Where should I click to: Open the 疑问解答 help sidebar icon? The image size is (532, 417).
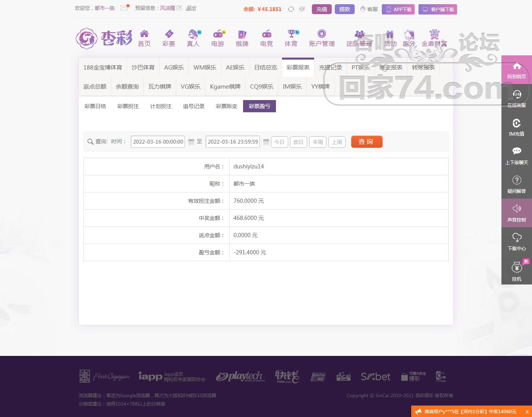(517, 184)
